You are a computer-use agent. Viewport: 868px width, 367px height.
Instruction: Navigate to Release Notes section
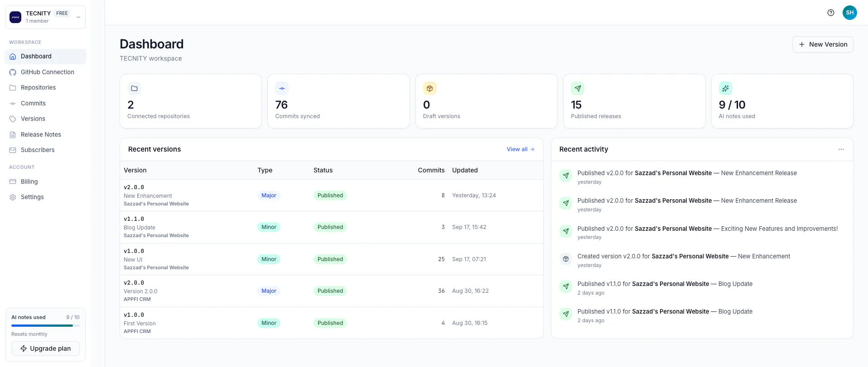45,134
